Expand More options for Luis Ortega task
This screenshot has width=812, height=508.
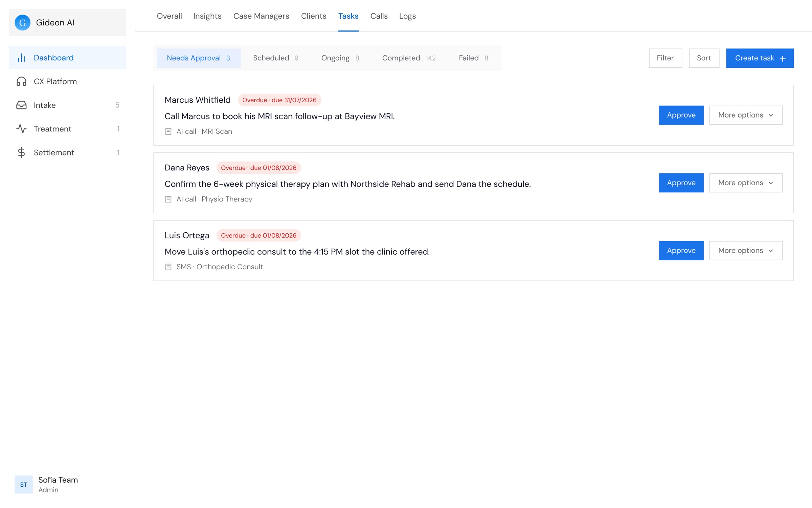(746, 251)
